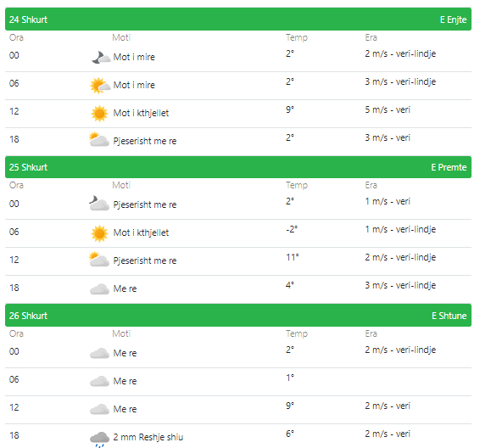Click the 5 m/s - veri wind entry

tap(388, 109)
